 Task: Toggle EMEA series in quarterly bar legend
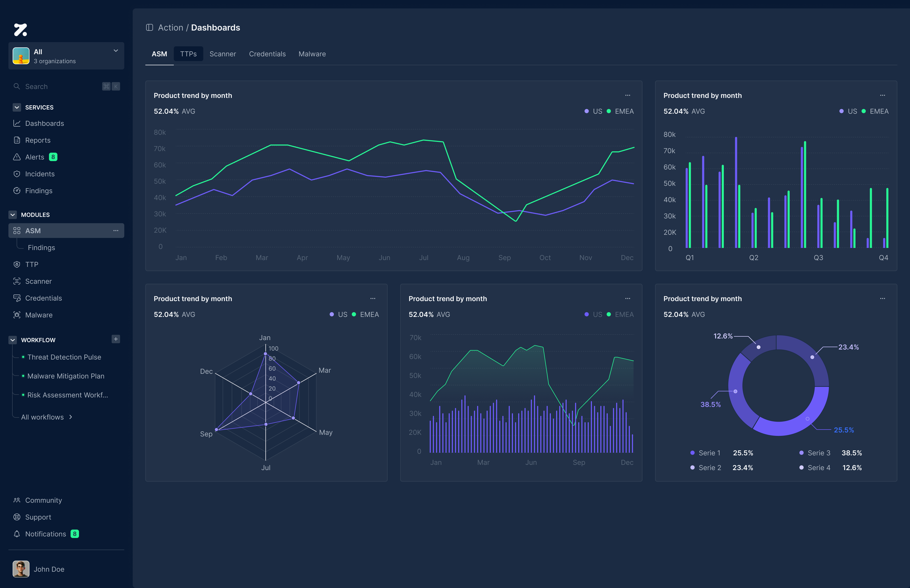(x=875, y=111)
